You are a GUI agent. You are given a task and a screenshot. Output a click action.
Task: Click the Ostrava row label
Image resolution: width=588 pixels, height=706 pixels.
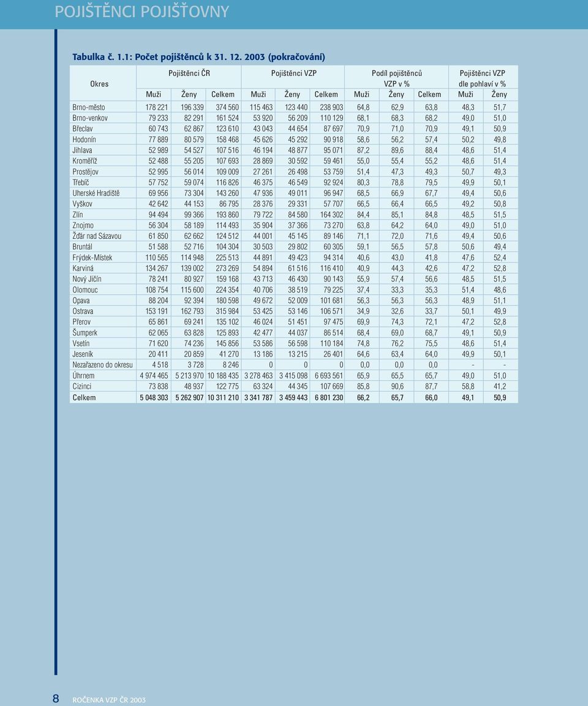click(83, 311)
